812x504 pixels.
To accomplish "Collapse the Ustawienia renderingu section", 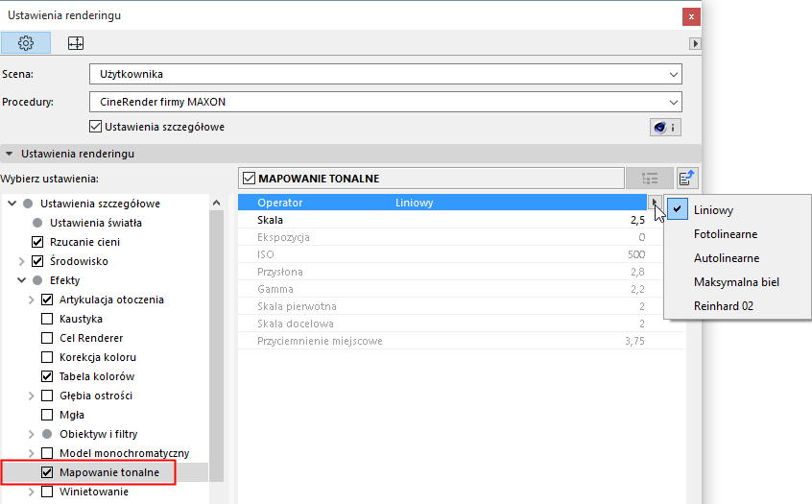I will [x=9, y=154].
